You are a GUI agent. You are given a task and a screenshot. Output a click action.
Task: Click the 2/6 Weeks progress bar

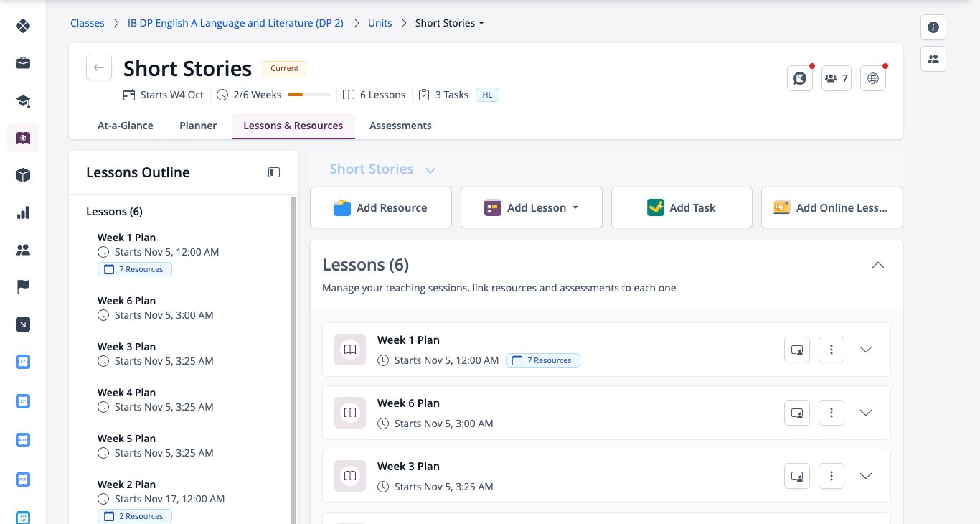point(309,95)
